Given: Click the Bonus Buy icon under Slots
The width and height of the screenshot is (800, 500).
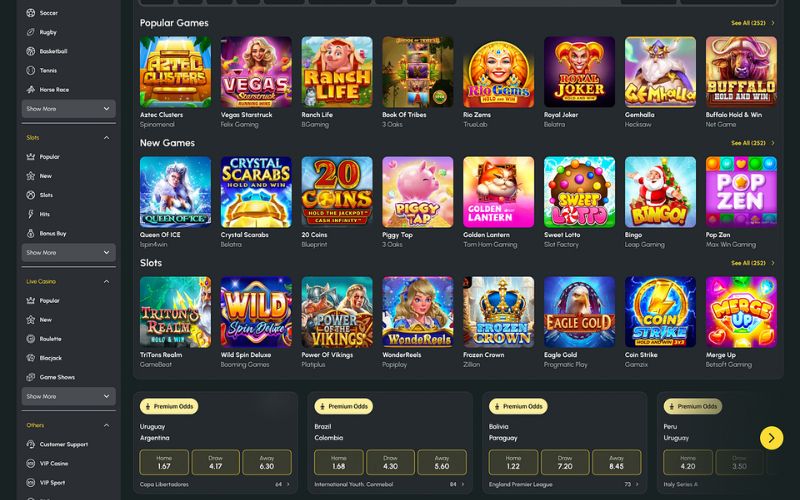Looking at the screenshot, I should 31,233.
